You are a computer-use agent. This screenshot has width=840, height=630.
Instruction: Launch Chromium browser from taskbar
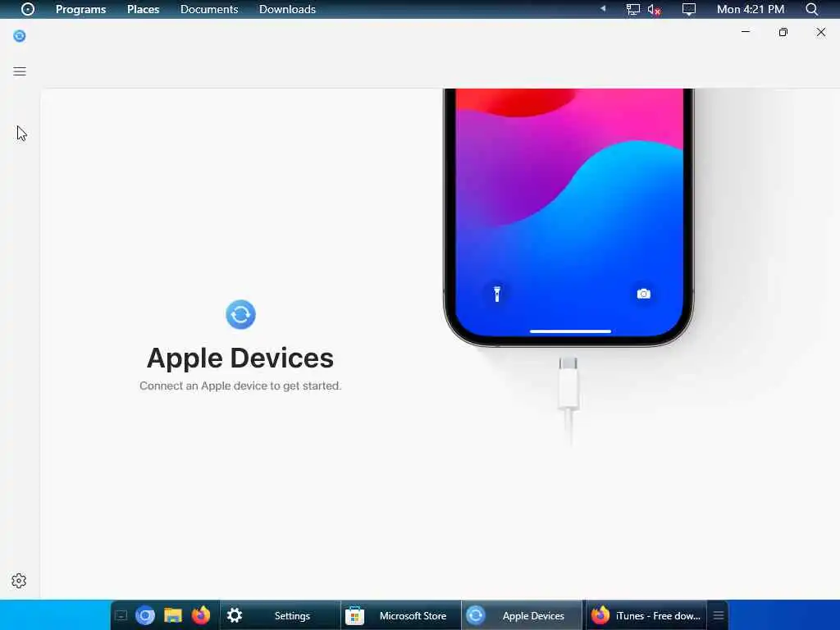[145, 615]
